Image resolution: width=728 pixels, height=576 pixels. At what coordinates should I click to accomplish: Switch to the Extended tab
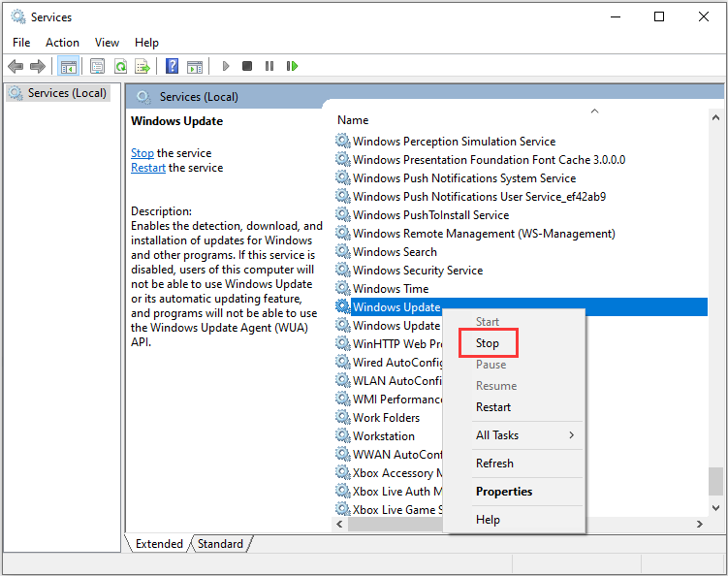159,543
